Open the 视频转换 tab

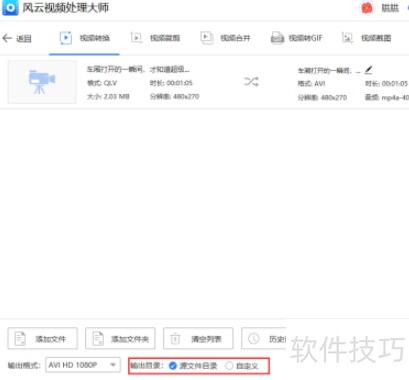pyautogui.click(x=84, y=38)
